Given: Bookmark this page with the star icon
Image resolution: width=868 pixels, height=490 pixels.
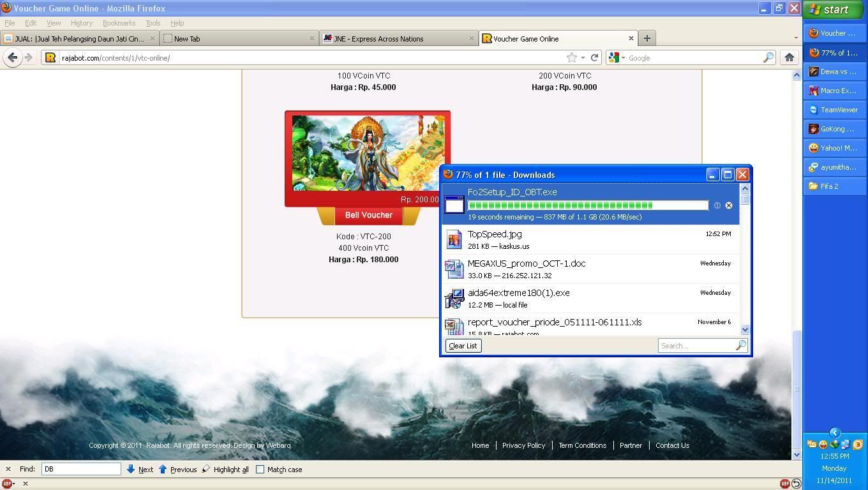Looking at the screenshot, I should coord(572,57).
